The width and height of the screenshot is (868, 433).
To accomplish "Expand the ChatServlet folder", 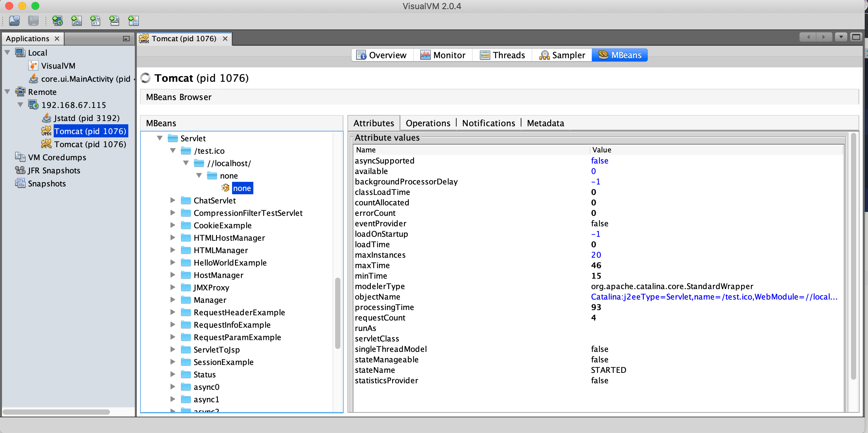I will pyautogui.click(x=173, y=200).
